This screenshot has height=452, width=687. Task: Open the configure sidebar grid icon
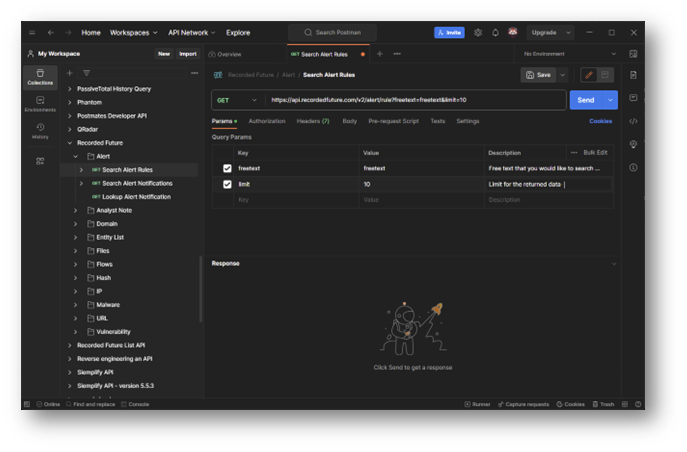(x=40, y=161)
